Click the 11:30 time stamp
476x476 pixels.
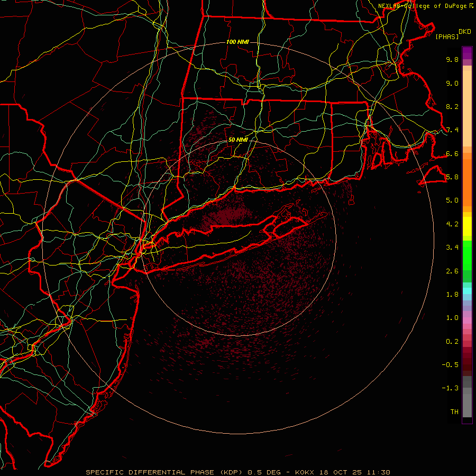click(379, 472)
